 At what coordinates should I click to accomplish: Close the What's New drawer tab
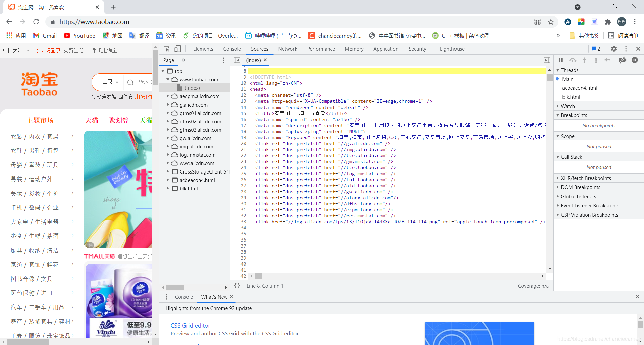click(x=232, y=297)
